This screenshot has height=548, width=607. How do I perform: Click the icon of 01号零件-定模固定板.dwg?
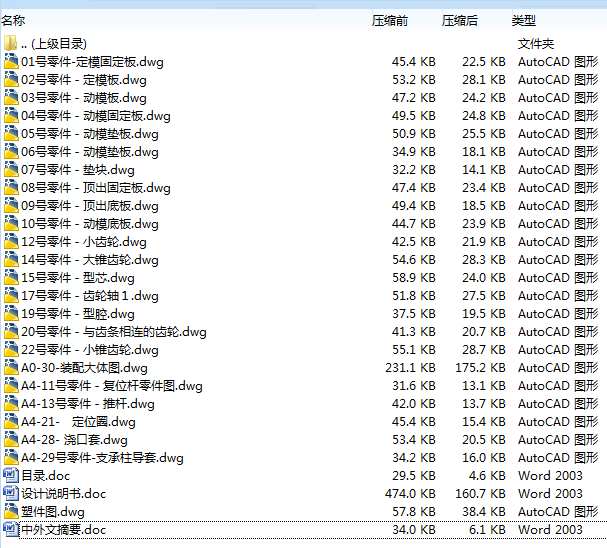coord(11,62)
